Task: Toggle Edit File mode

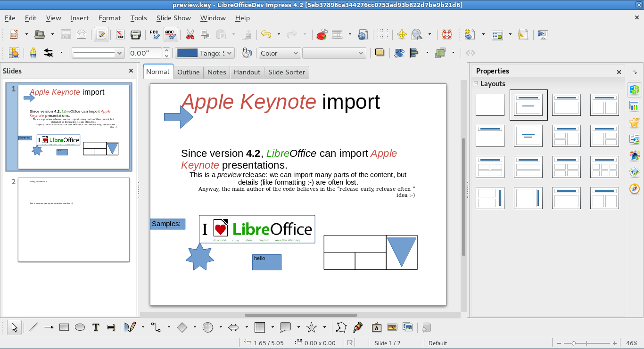Action: pos(100,34)
